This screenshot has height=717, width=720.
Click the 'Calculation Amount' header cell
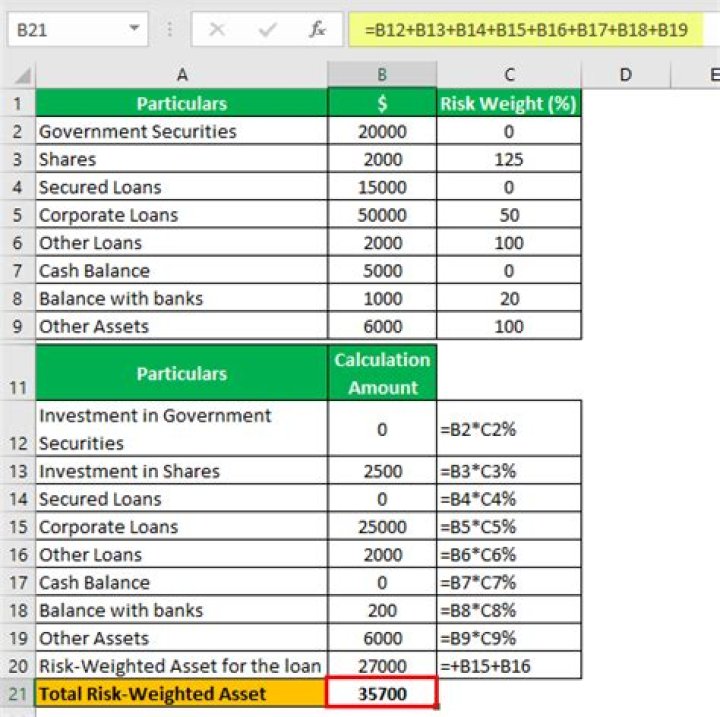382,373
